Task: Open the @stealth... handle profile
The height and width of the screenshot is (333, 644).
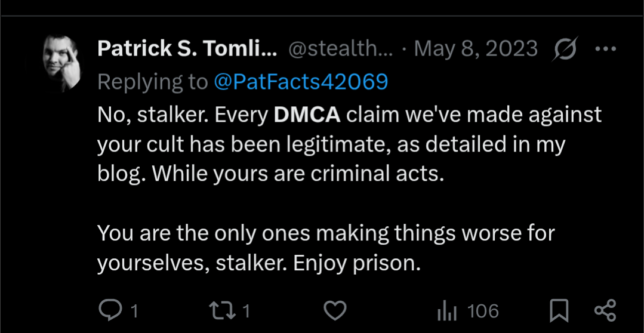Action: point(340,50)
